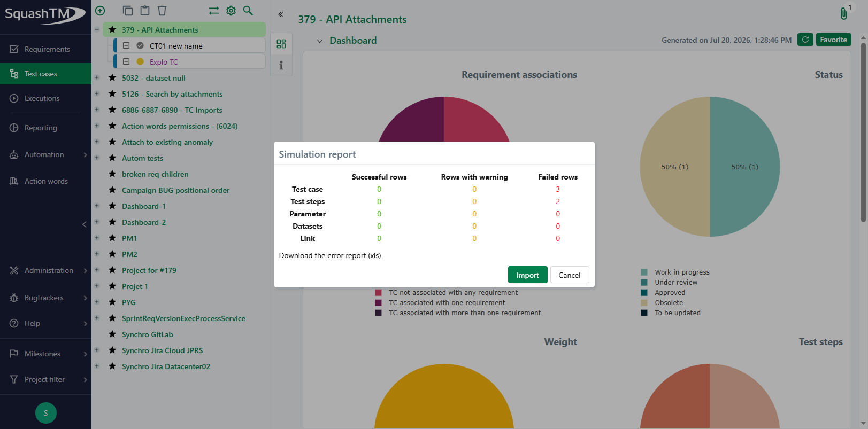Select broken req children project
The height and width of the screenshot is (429, 868).
coord(155,174)
